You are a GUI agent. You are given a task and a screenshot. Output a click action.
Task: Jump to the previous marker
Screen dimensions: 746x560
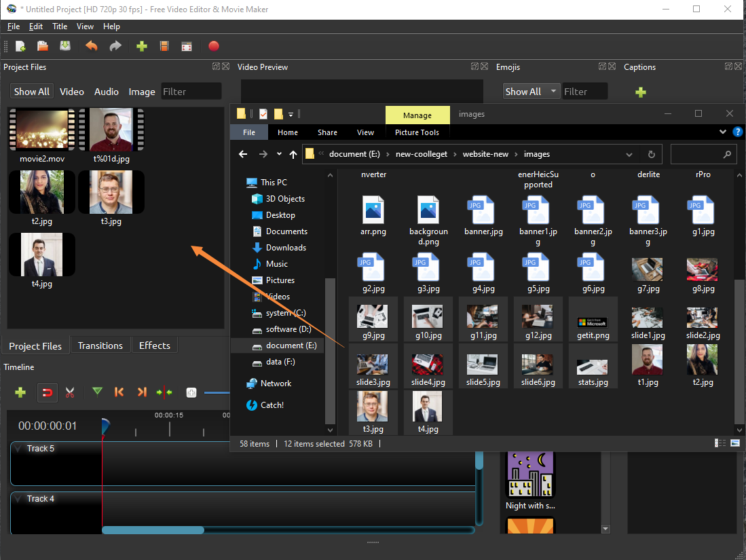119,392
